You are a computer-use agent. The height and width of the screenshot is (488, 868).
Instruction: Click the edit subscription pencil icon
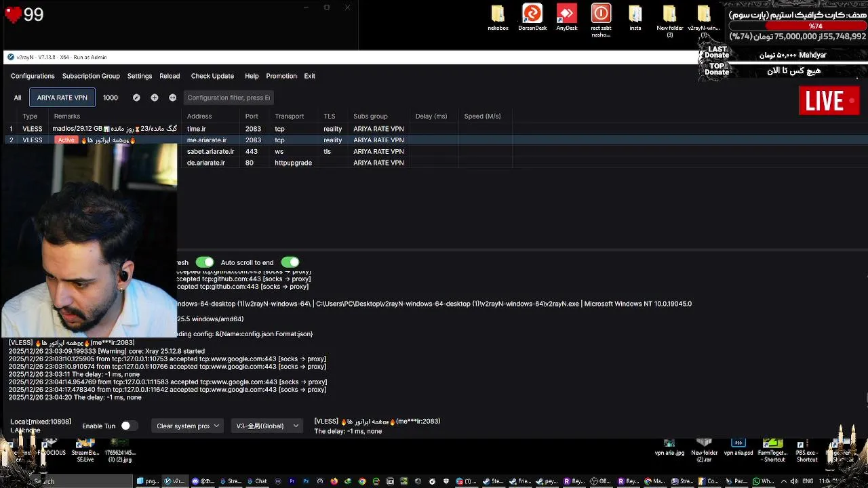click(x=136, y=98)
